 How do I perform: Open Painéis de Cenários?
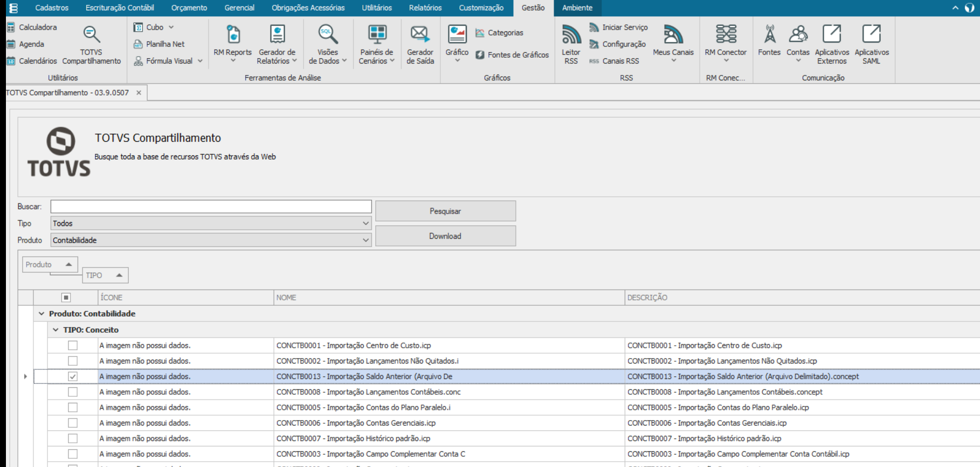[x=376, y=44]
